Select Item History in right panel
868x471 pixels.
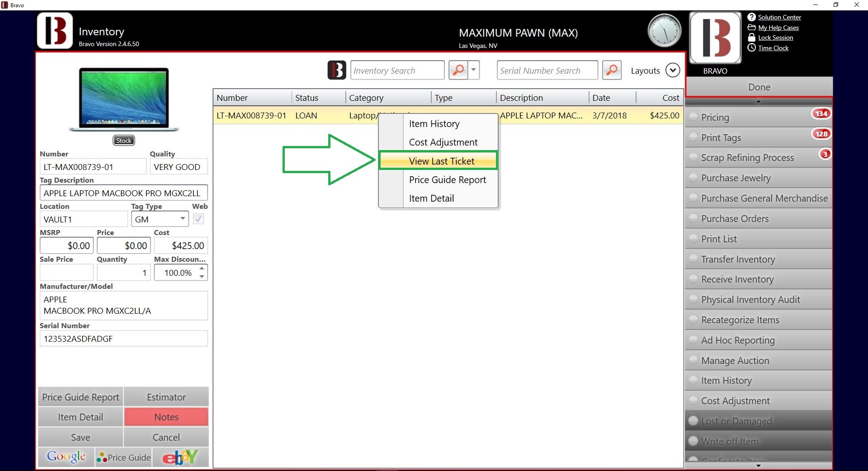(x=759, y=381)
